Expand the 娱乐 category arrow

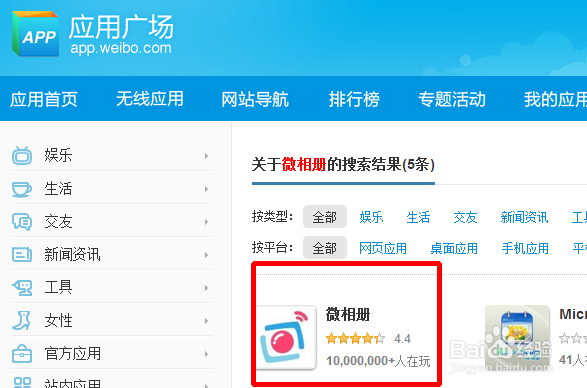pyautogui.click(x=206, y=156)
